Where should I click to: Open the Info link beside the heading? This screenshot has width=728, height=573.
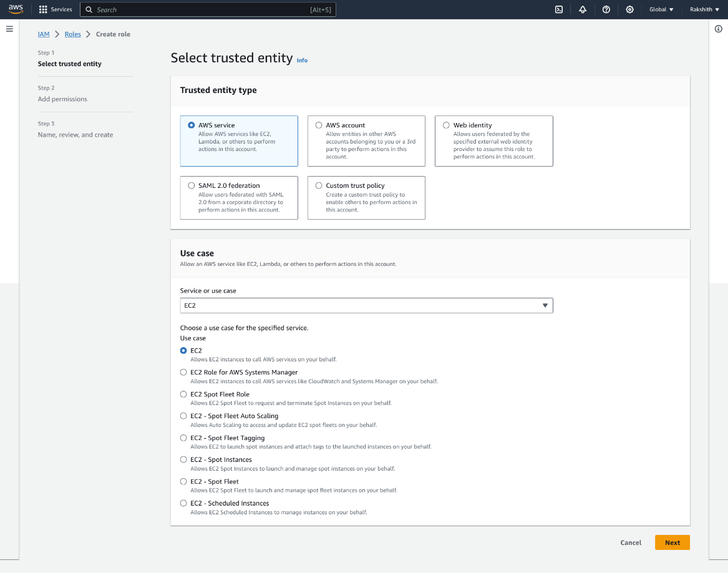(302, 60)
